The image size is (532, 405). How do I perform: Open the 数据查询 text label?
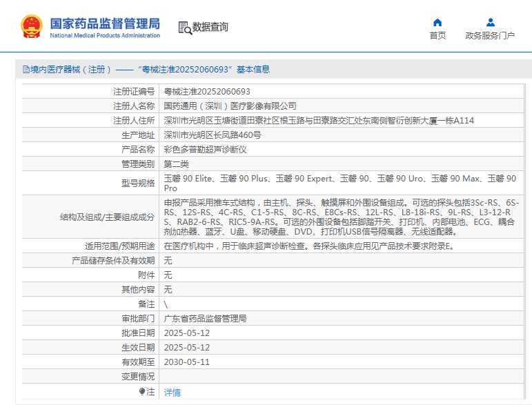pos(210,28)
